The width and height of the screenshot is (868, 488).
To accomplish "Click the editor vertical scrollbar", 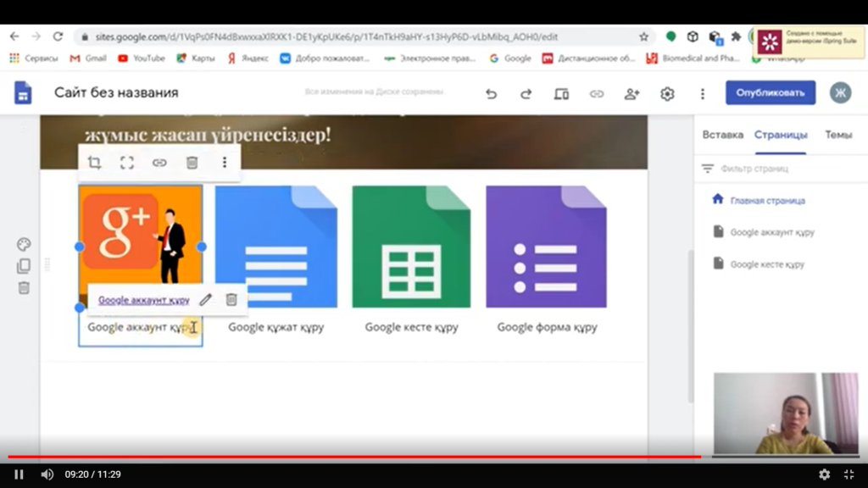I will coord(690,326).
